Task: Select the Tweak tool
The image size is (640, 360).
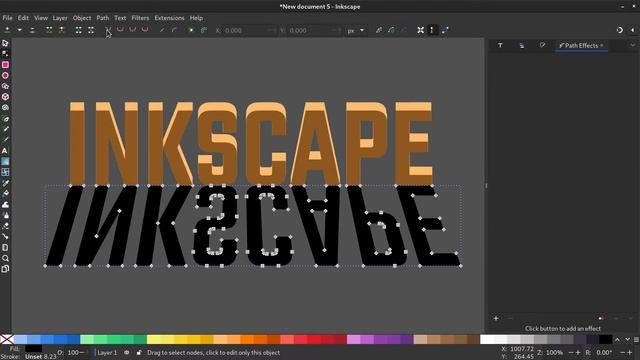Action: click(x=5, y=204)
